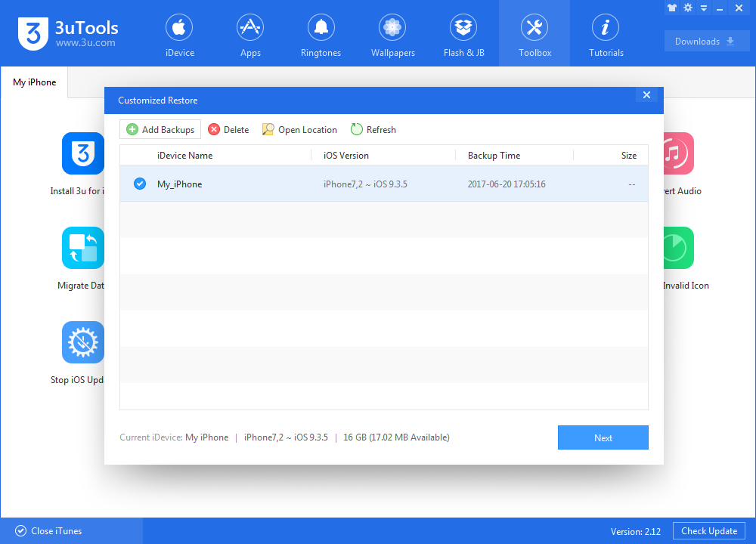The height and width of the screenshot is (544, 756).
Task: Click 16 GB (17.02 MB Available) text
Action: click(x=396, y=437)
